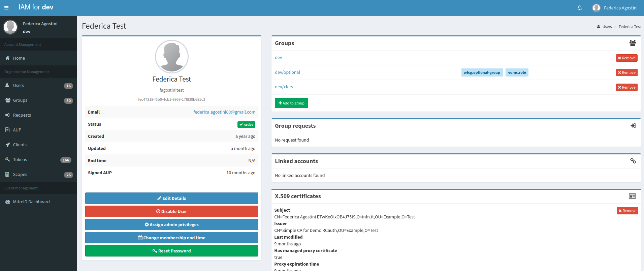Remove user from dev/xfers group

pos(626,87)
